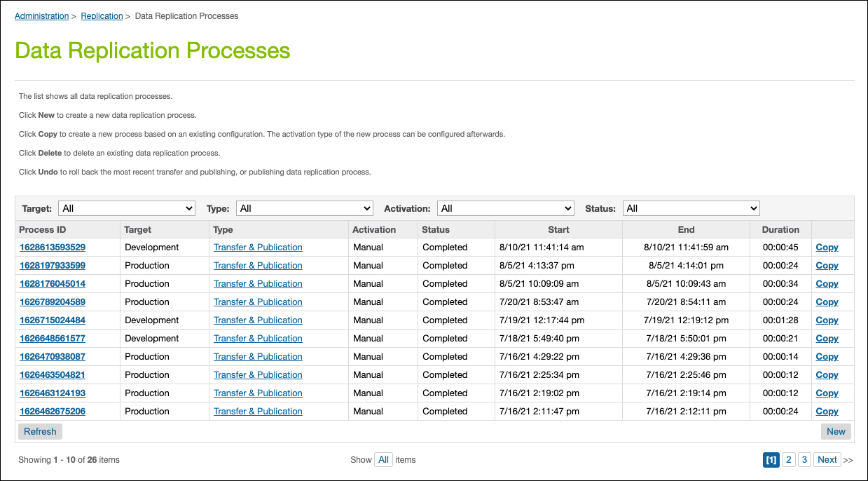Viewport: 868px width, 481px height.
Task: Click Transfer & Publication for process 1628197933599
Action: 258,266
